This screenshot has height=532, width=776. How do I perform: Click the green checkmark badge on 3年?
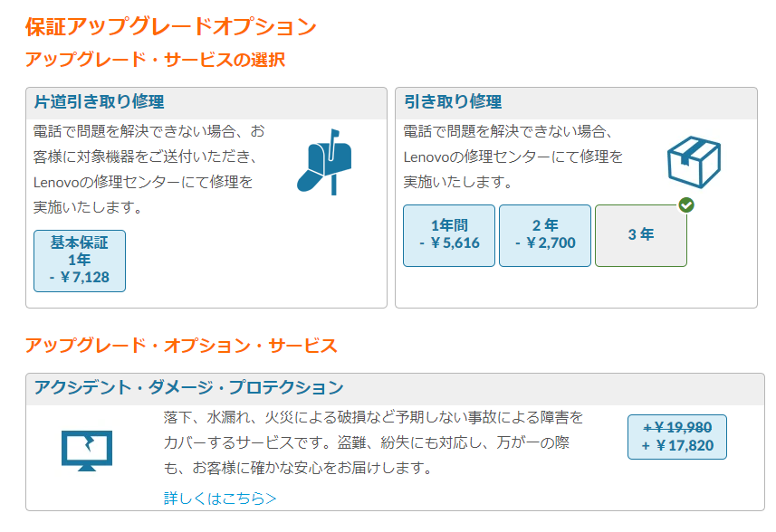[x=686, y=204]
